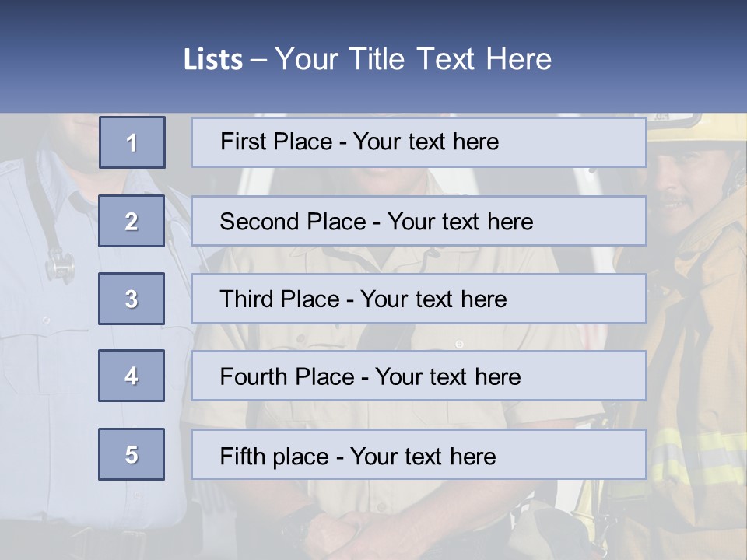Pick the number 4 box
This screenshot has height=560, width=747.
132,376
